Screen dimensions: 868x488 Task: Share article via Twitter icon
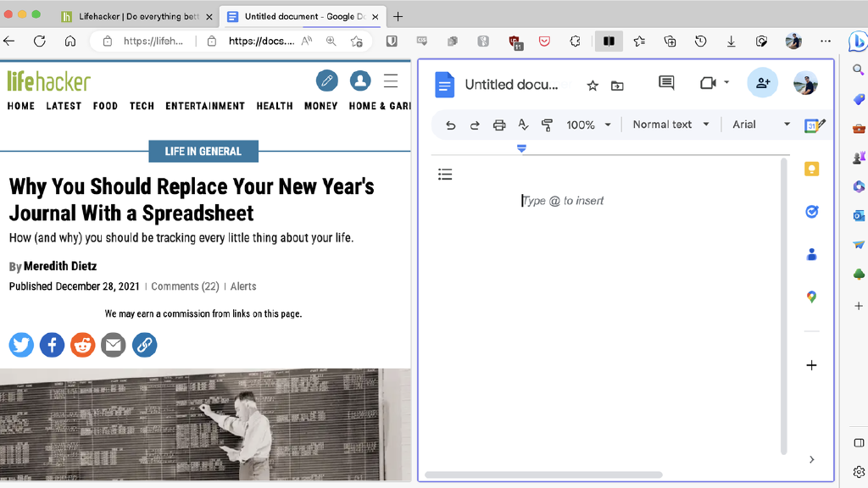(21, 345)
